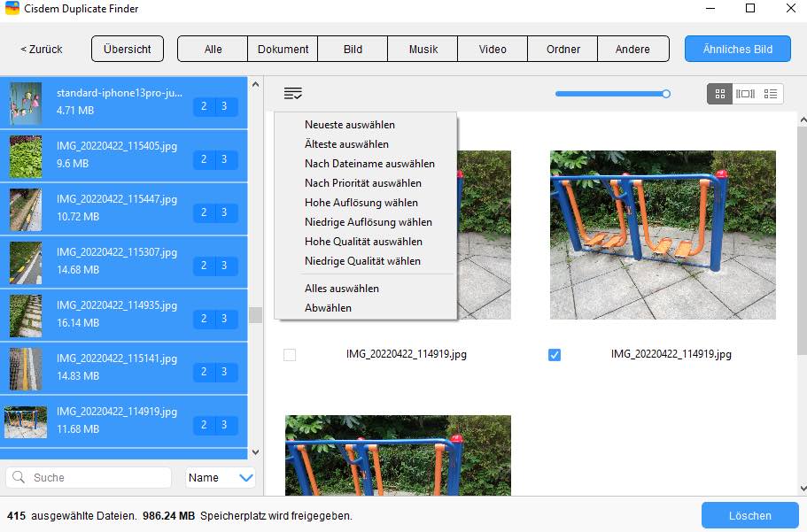Choose Abwählen to deselect everything
This screenshot has width=807, height=532.
pos(328,308)
